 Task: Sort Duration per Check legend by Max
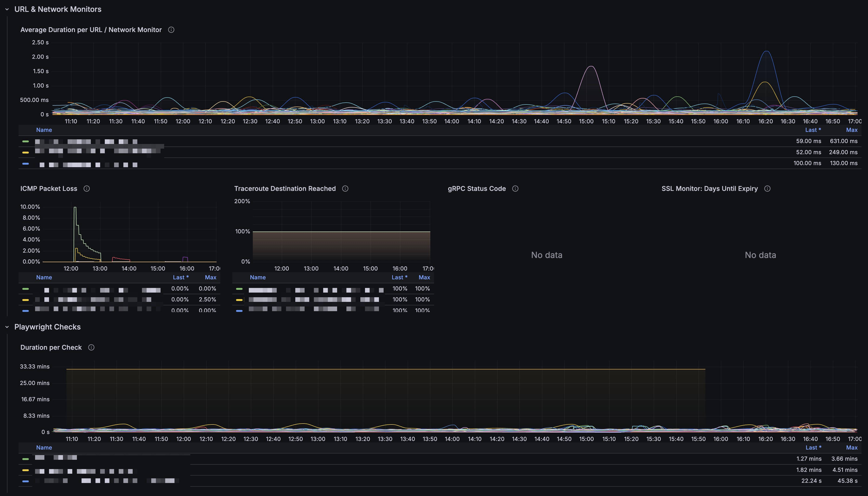852,448
